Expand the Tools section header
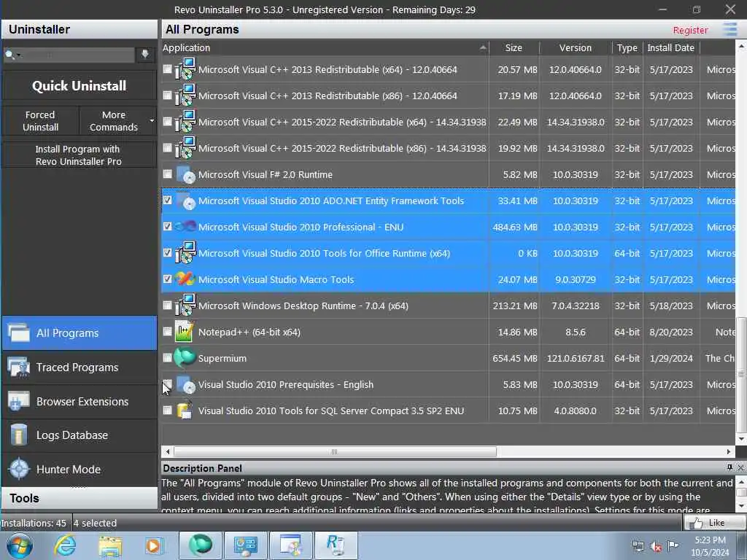747x560 pixels. (80, 498)
